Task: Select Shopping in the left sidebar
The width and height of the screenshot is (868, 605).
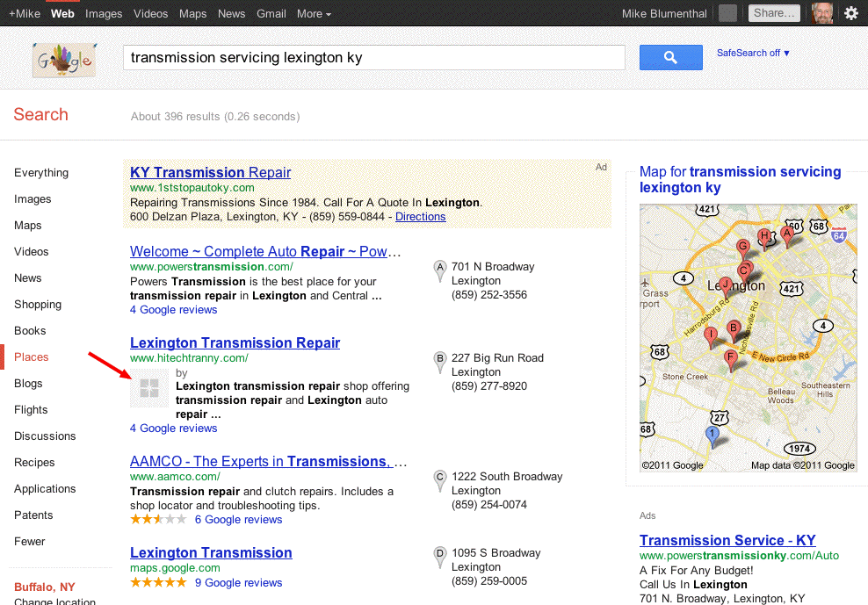Action: coord(38,305)
